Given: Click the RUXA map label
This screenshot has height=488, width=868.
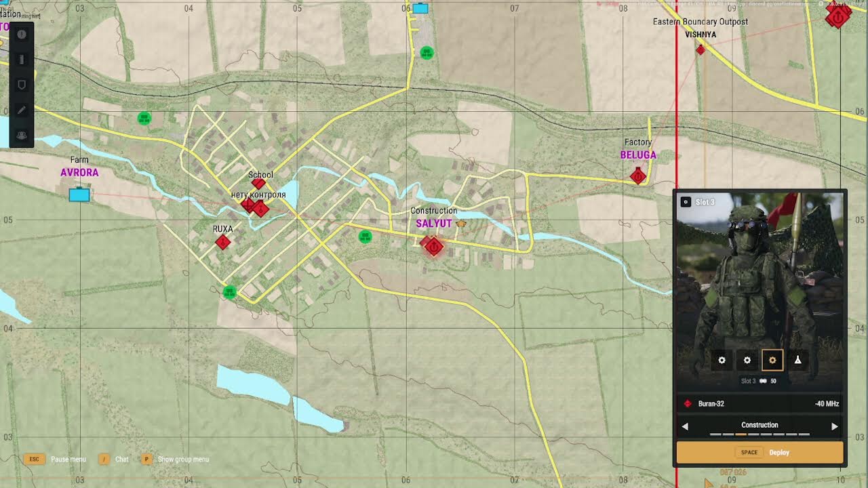Looking at the screenshot, I should point(222,229).
